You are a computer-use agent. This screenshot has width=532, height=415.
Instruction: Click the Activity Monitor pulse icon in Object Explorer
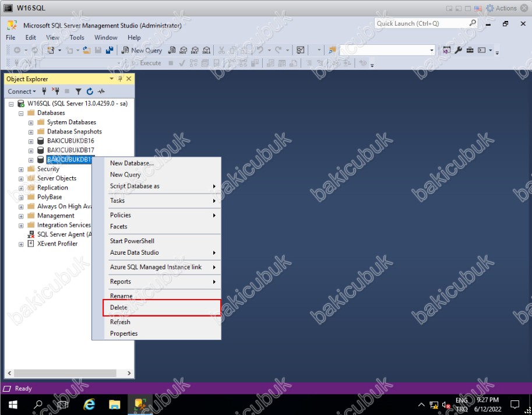tap(101, 92)
